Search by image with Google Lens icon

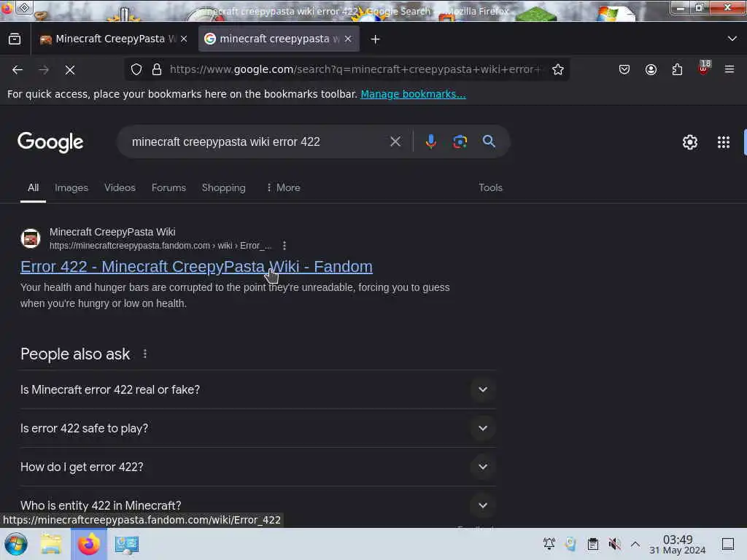(460, 141)
